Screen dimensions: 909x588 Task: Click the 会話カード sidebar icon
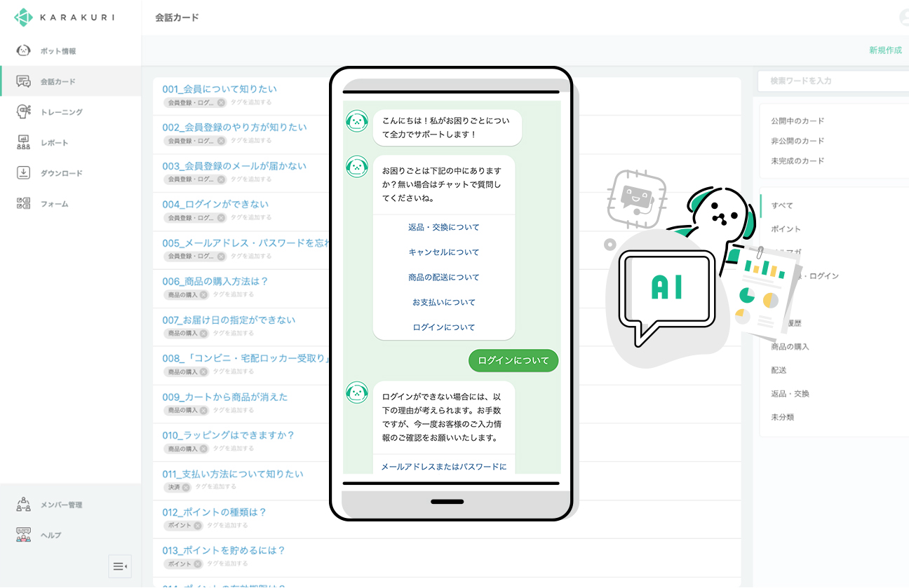(x=23, y=81)
